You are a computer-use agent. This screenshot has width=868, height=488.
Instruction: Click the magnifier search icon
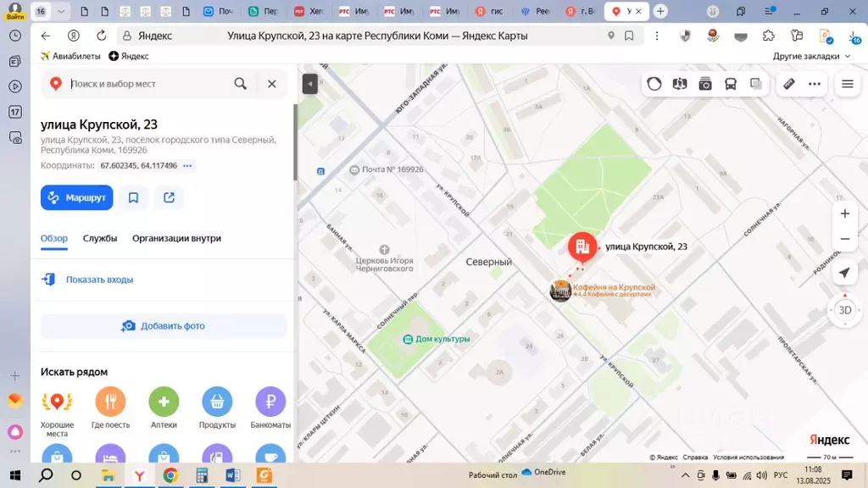241,84
